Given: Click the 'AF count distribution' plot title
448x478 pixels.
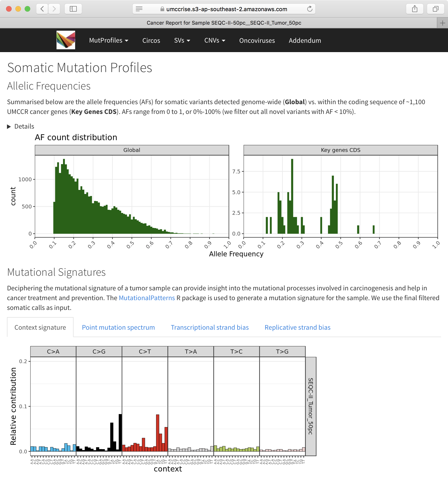Looking at the screenshot, I should (x=76, y=137).
